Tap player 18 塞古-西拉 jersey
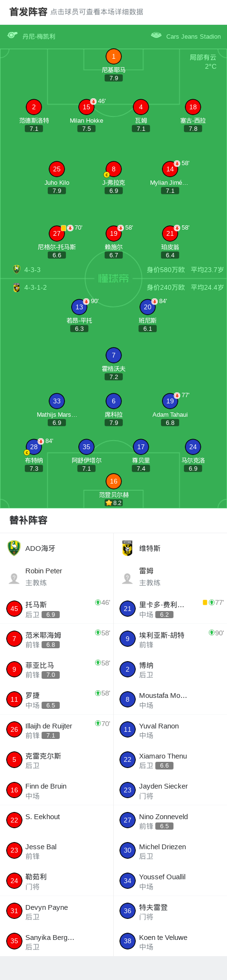The image size is (227, 980). [x=193, y=107]
